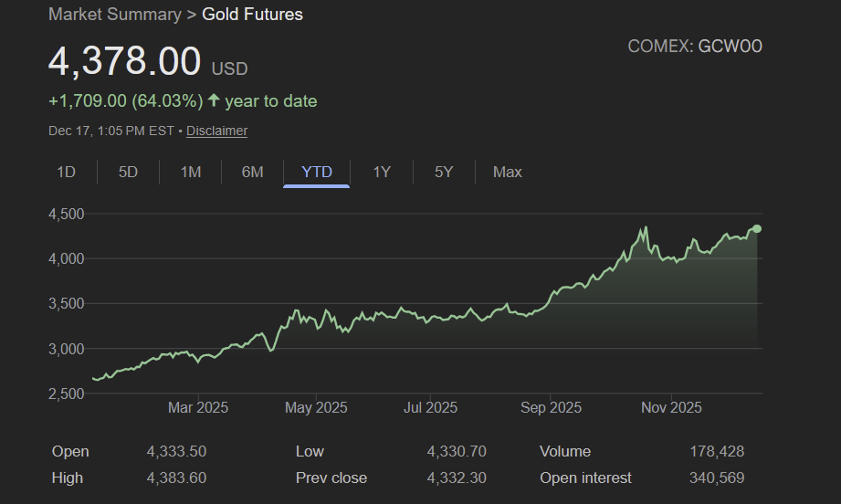The height and width of the screenshot is (504, 841).
Task: Click the COMEX: GCW00 ticker label
Action: (694, 47)
